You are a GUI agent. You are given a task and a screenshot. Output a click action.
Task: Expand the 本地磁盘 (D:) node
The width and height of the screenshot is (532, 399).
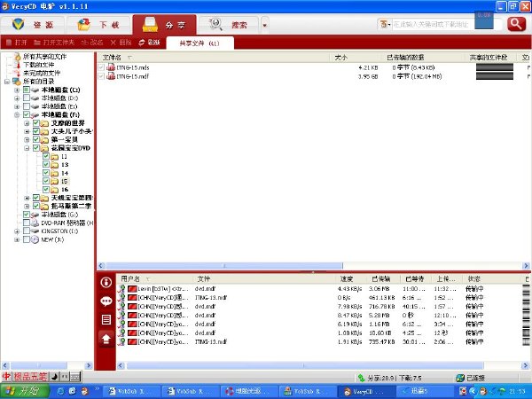[x=17, y=98]
